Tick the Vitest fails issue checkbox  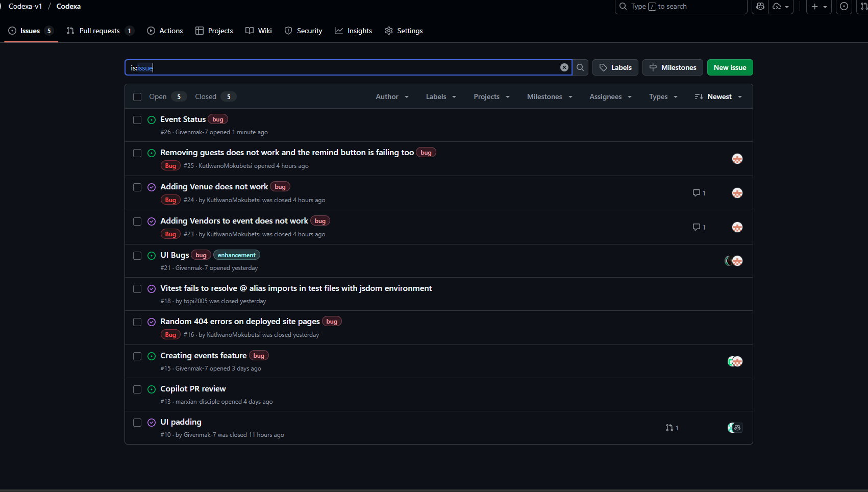click(x=137, y=289)
